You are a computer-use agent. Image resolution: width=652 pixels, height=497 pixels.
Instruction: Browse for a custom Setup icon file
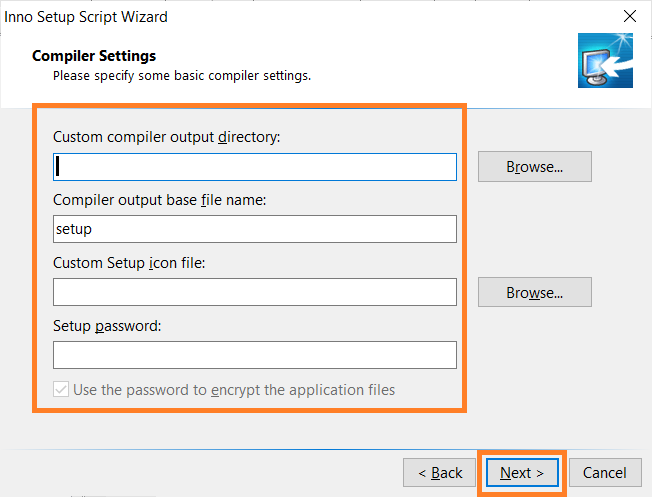(x=534, y=292)
